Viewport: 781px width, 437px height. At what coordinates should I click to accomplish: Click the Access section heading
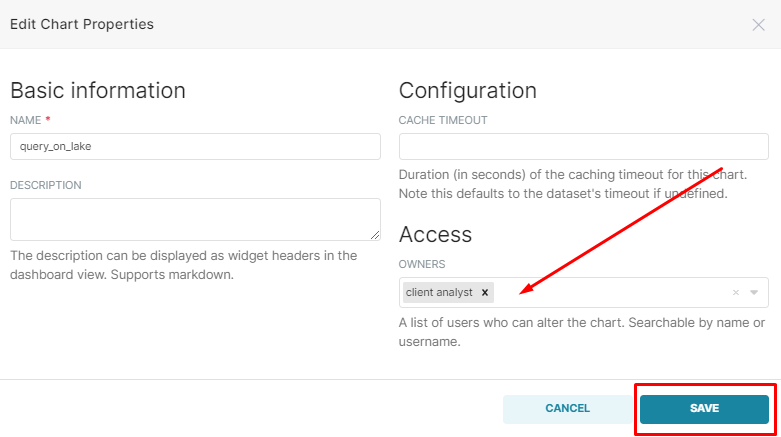pos(435,234)
